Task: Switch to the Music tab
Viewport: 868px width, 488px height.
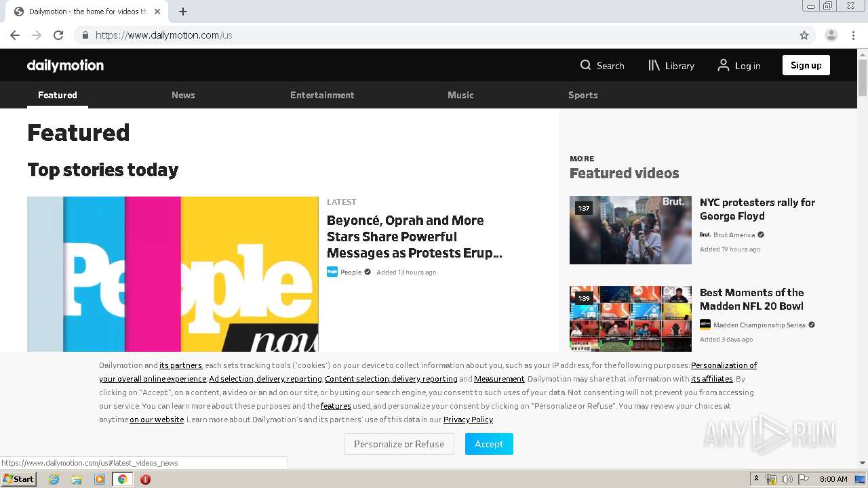Action: tap(460, 95)
